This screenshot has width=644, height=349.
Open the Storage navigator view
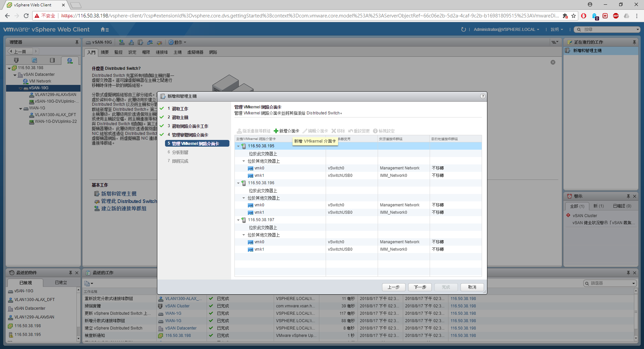click(52, 60)
